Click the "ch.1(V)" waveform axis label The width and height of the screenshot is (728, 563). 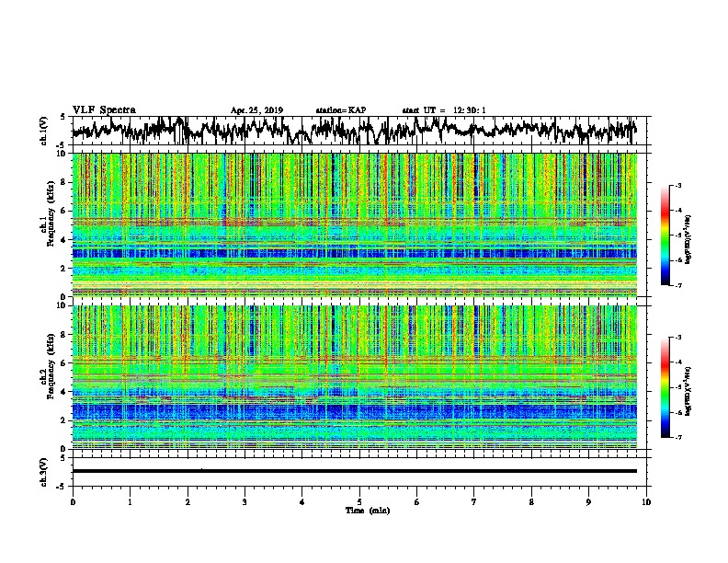[x=44, y=131]
